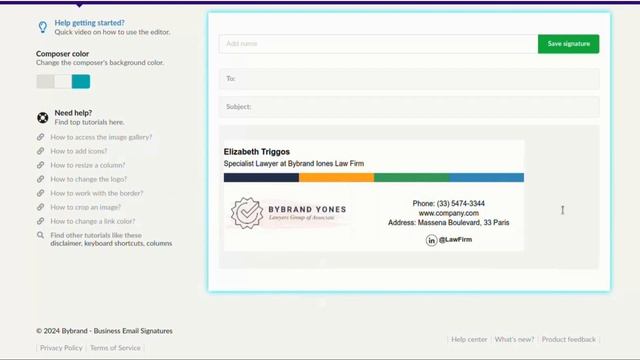Click the orange segment of color bar
The height and width of the screenshot is (360, 640).
click(x=336, y=177)
